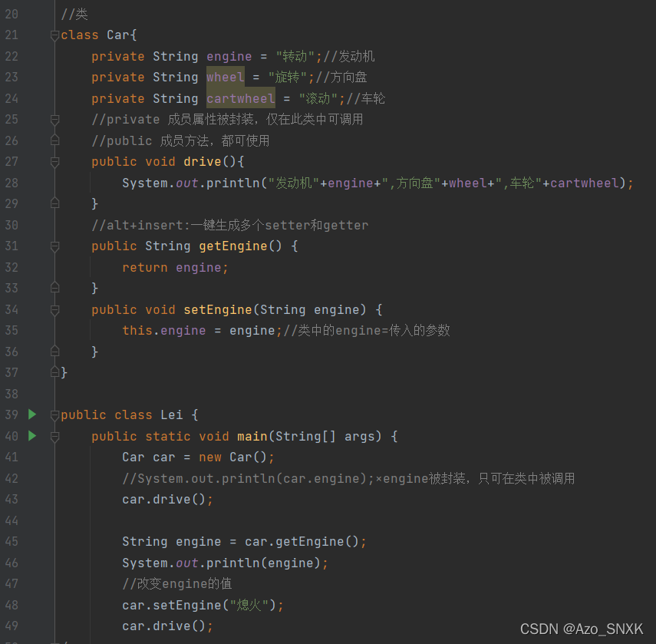
Task: Click highlighted 'wheel' field declaration
Action: click(x=225, y=77)
